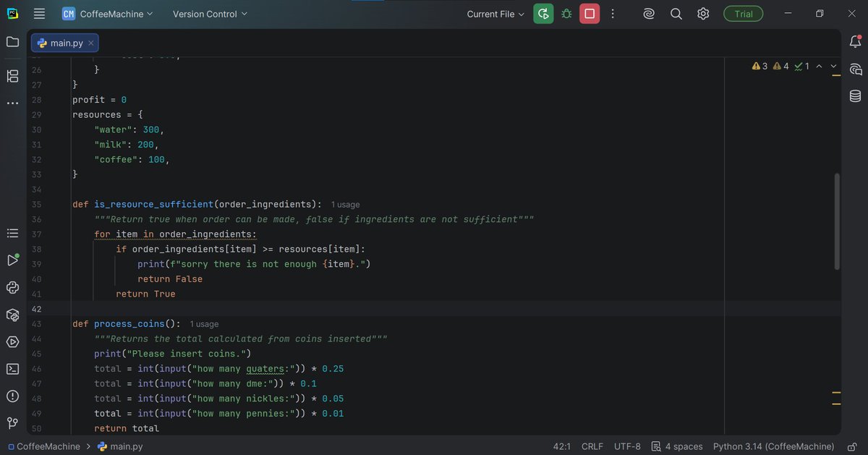Click '"water": 300,' on line 30
Screen dimensions: 868x455
[129, 129]
